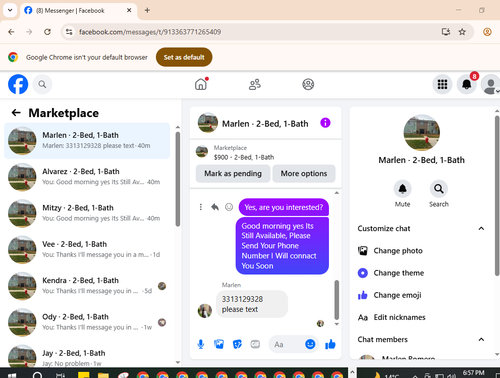This screenshot has width=500, height=378.
Task: Mute this conversation with bell icon
Action: pos(403,189)
